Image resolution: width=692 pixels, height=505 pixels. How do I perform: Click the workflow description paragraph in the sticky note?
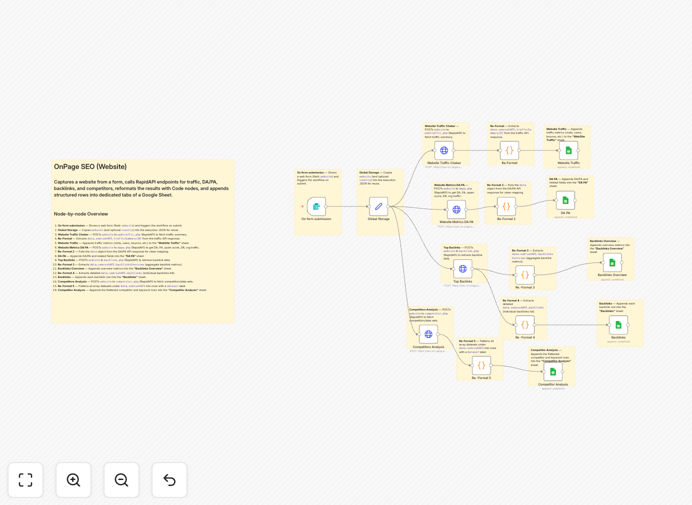[141, 188]
